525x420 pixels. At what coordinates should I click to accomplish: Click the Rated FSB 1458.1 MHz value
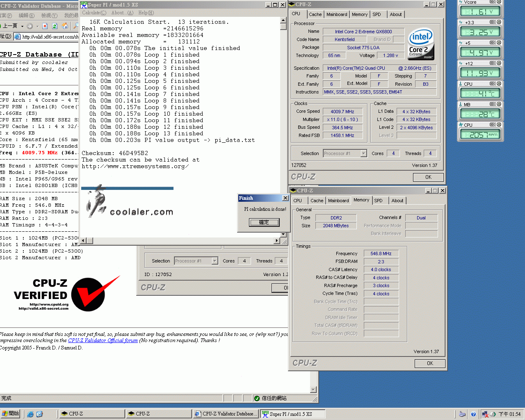(342, 135)
